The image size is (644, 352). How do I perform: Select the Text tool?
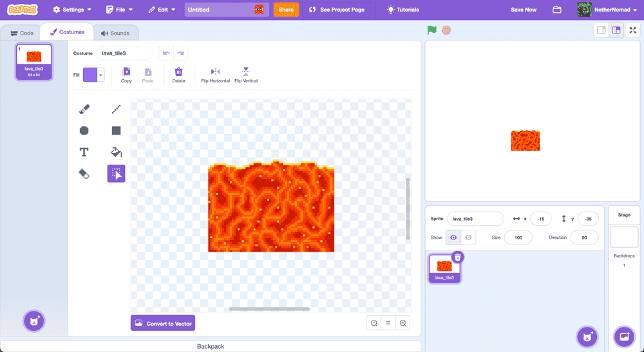pos(84,153)
